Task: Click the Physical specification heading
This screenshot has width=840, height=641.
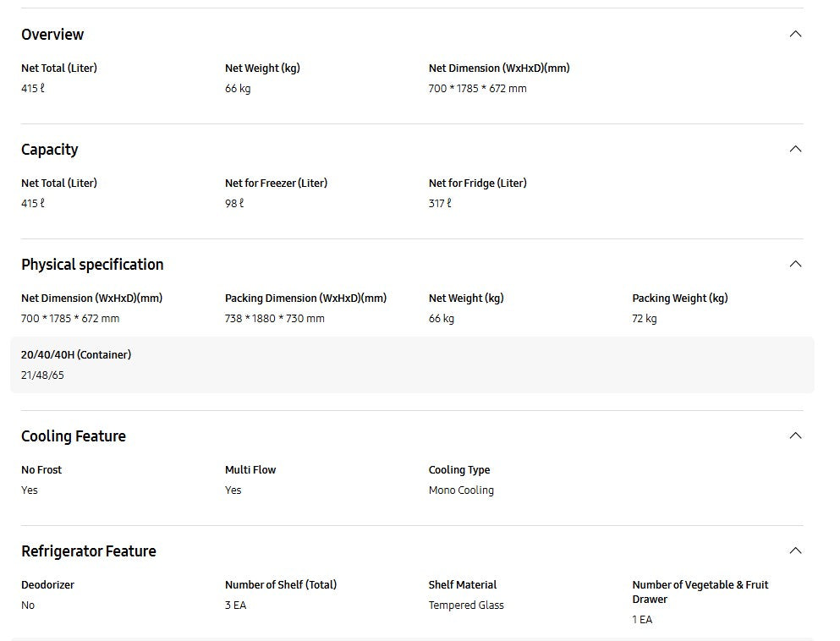Action: pyautogui.click(x=92, y=265)
